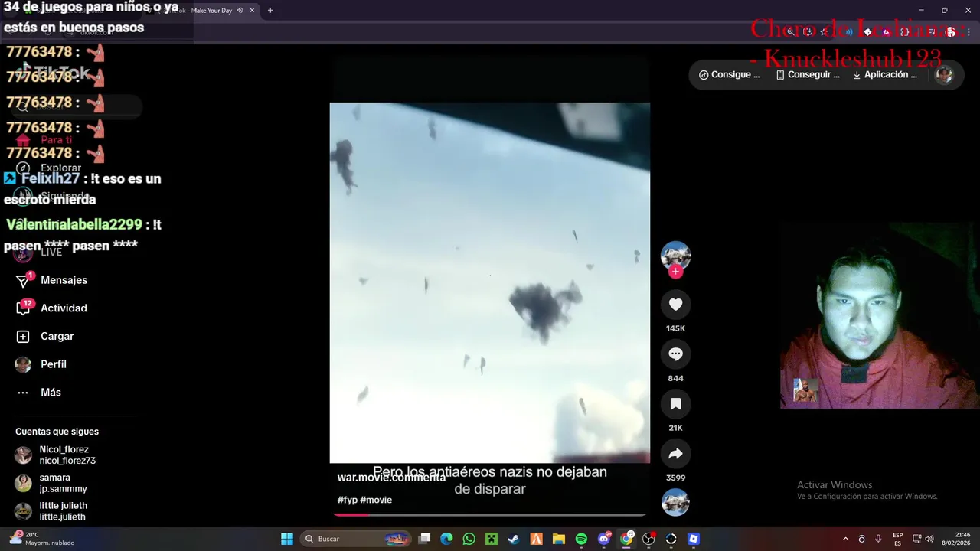This screenshot has width=980, height=551.
Task: Click the zoom magnifier in the address bar
Action: [791, 32]
